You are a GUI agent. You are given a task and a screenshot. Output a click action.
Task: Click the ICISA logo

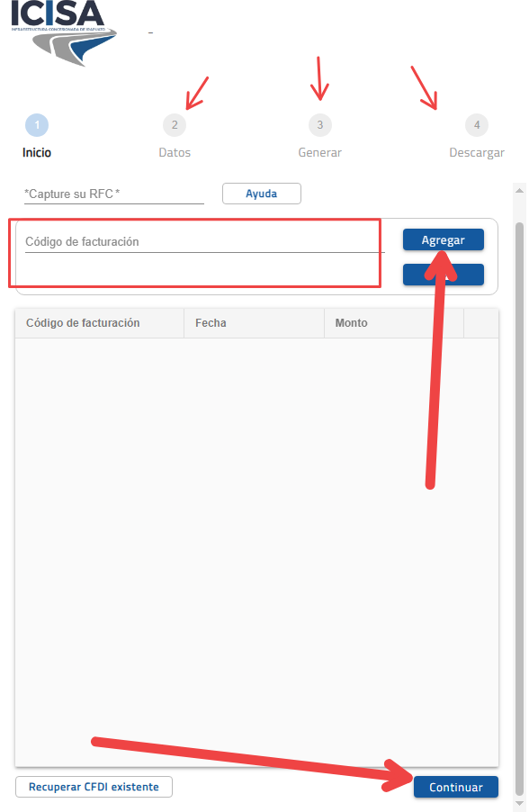63,33
